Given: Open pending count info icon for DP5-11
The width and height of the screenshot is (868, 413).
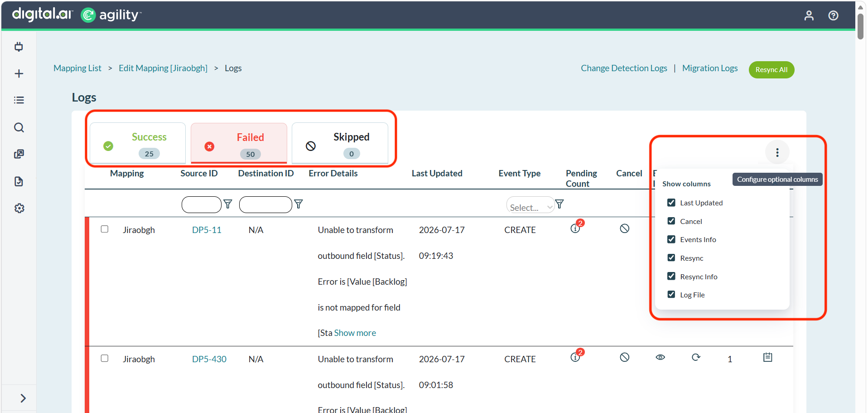Looking at the screenshot, I should pyautogui.click(x=575, y=228).
